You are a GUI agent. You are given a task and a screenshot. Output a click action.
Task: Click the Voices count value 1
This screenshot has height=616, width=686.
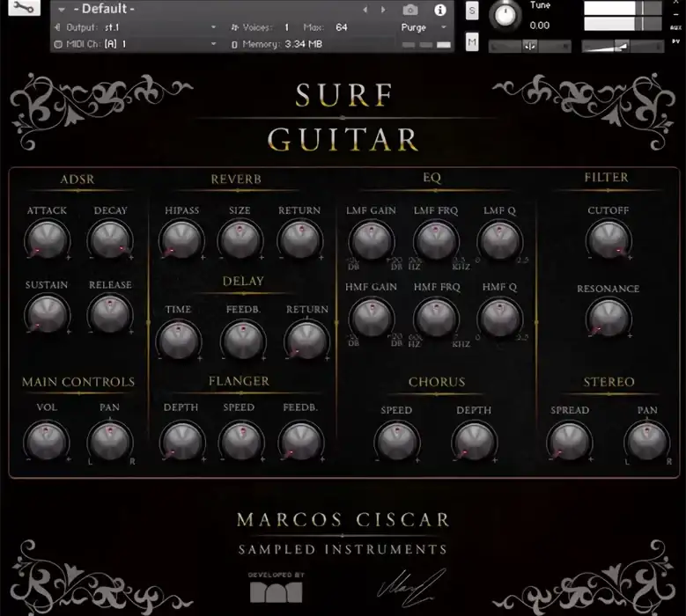[286, 27]
